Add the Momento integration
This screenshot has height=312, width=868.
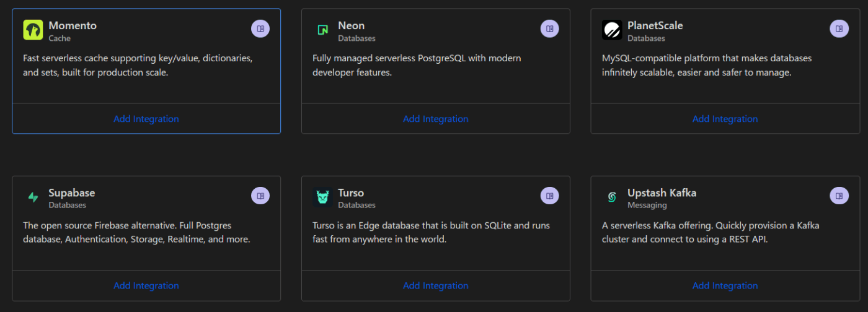pos(146,119)
